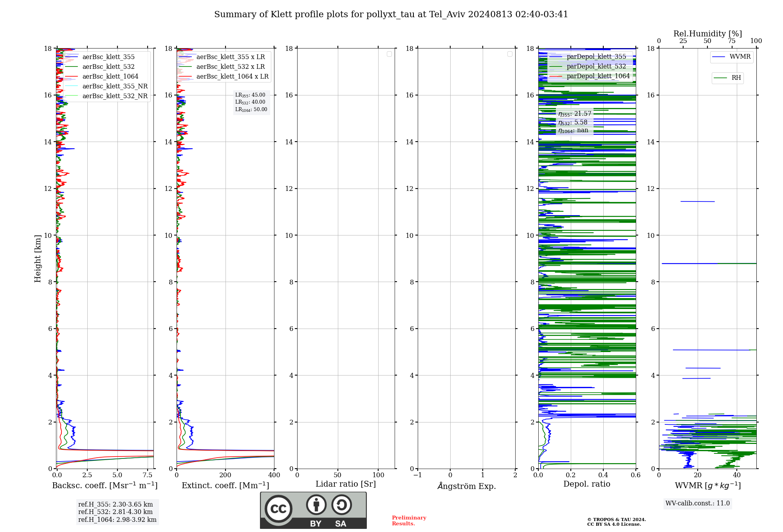Click the 100 tick label on lidar ratio axis
Image resolution: width=783 pixels, height=532 pixels.
coord(378,475)
